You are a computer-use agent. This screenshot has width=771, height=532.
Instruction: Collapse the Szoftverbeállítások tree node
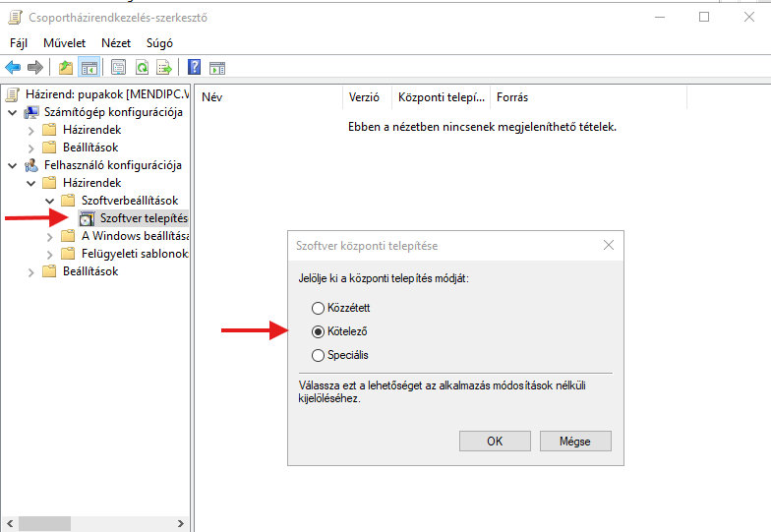50,201
